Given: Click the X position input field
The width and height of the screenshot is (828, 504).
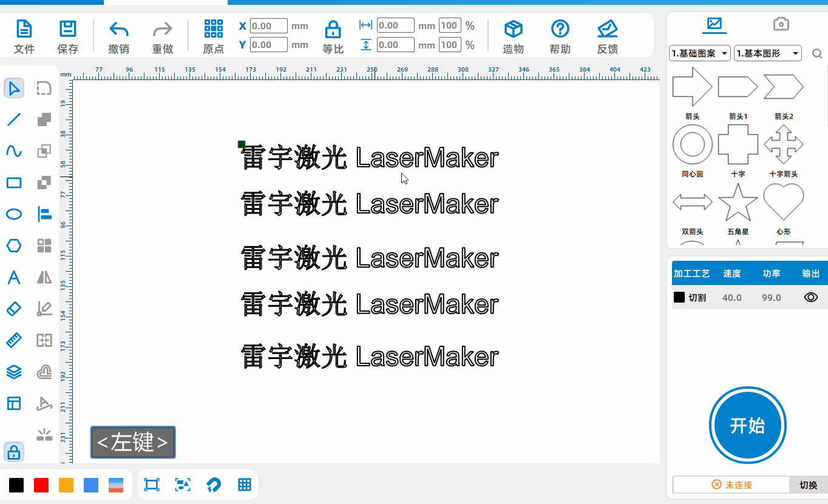Looking at the screenshot, I should click(x=269, y=26).
